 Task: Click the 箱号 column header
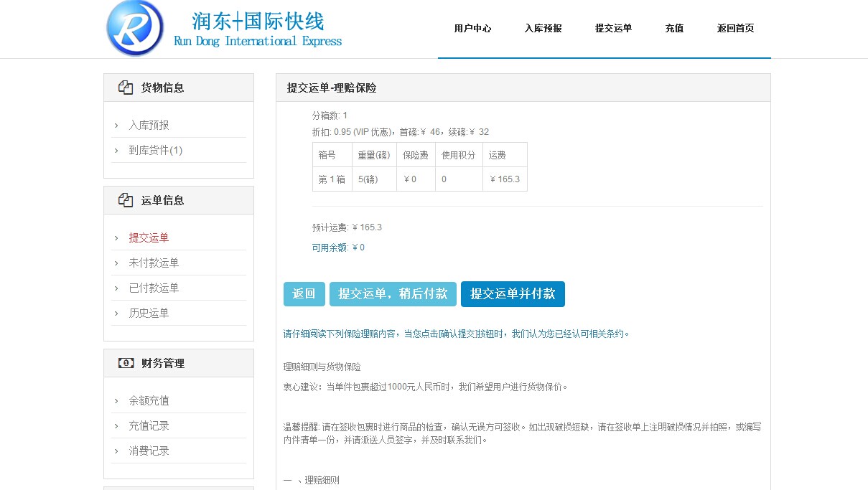(x=332, y=155)
